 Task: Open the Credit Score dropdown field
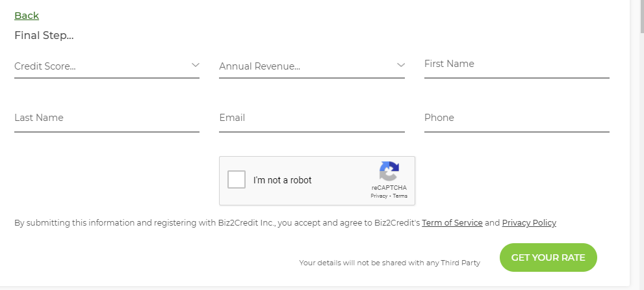tap(97, 66)
